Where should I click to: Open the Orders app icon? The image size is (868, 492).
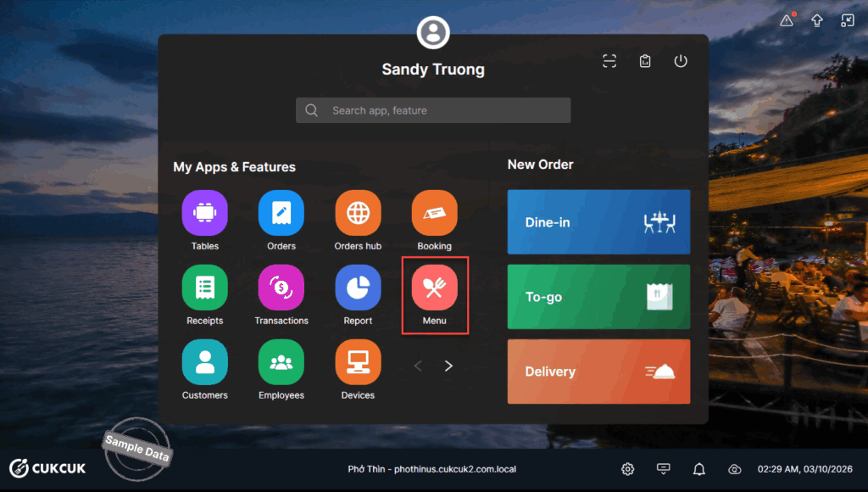click(x=281, y=213)
